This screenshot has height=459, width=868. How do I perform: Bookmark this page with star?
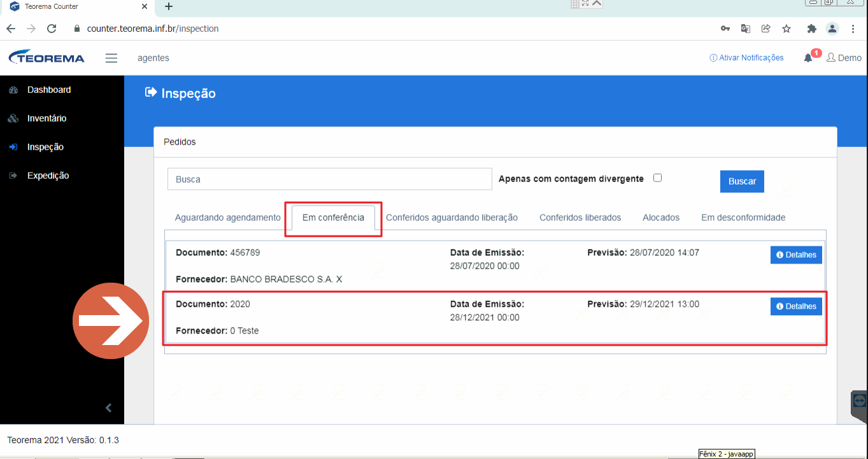[x=786, y=29]
